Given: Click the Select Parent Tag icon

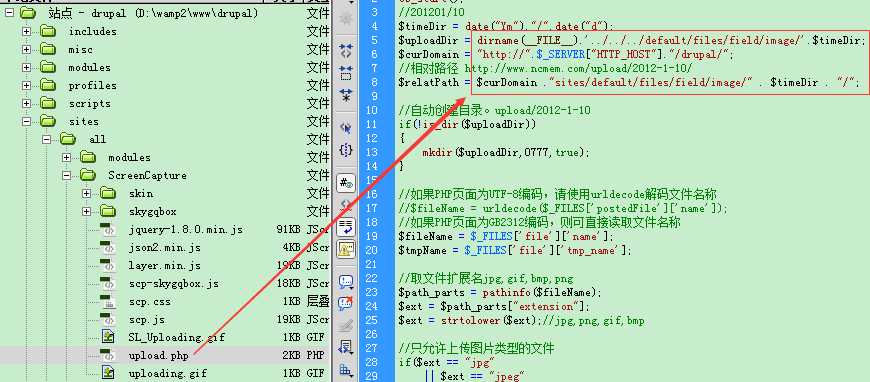Looking at the screenshot, I should click(x=346, y=128).
